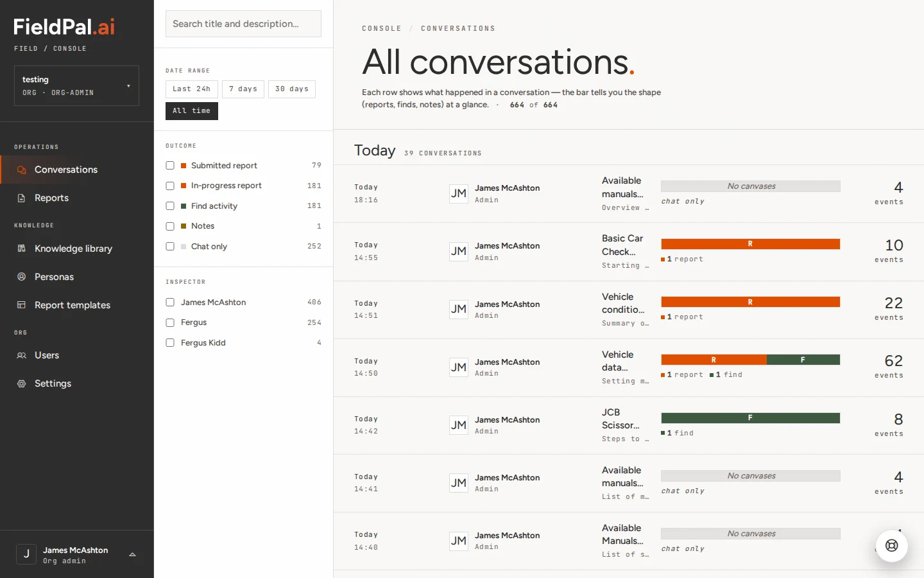The height and width of the screenshot is (578, 924).
Task: Click the JM avatar in the 18:16 row
Action: coord(458,193)
